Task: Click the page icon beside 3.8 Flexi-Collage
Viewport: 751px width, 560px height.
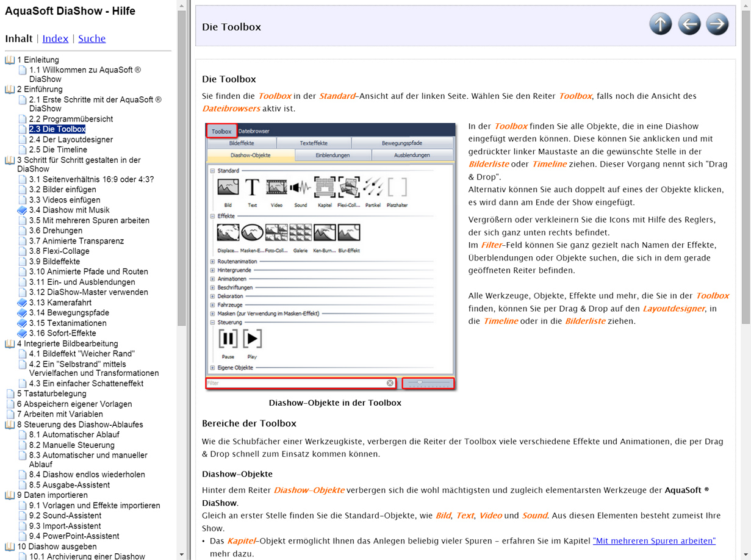Action: (x=23, y=251)
